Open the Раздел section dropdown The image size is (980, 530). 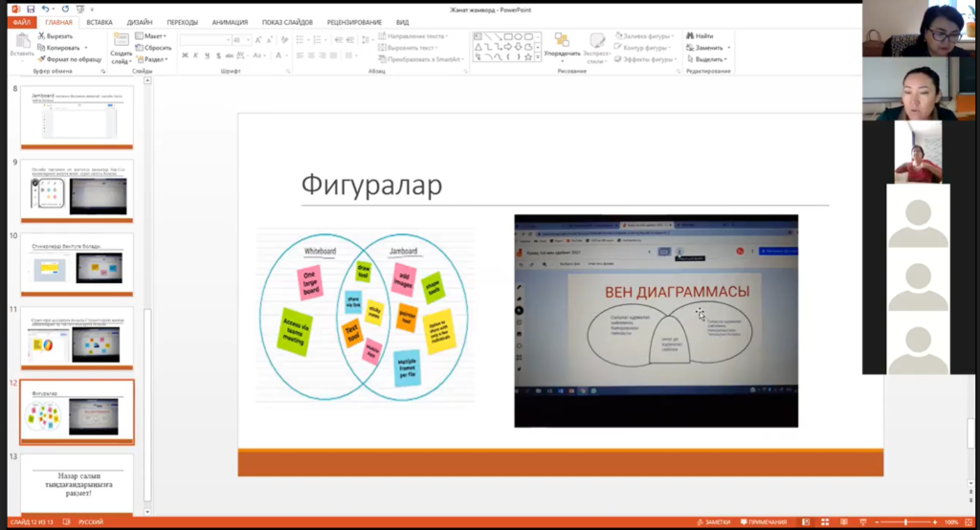coord(155,59)
